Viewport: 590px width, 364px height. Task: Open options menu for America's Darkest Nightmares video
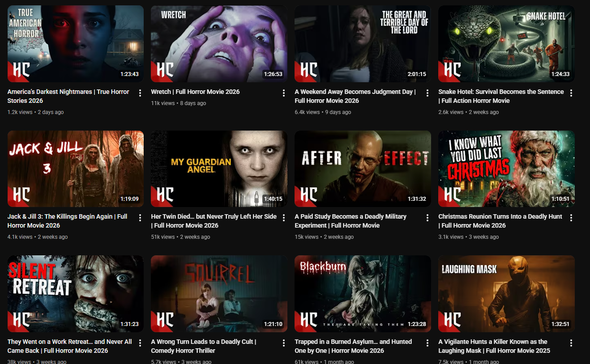tap(140, 93)
